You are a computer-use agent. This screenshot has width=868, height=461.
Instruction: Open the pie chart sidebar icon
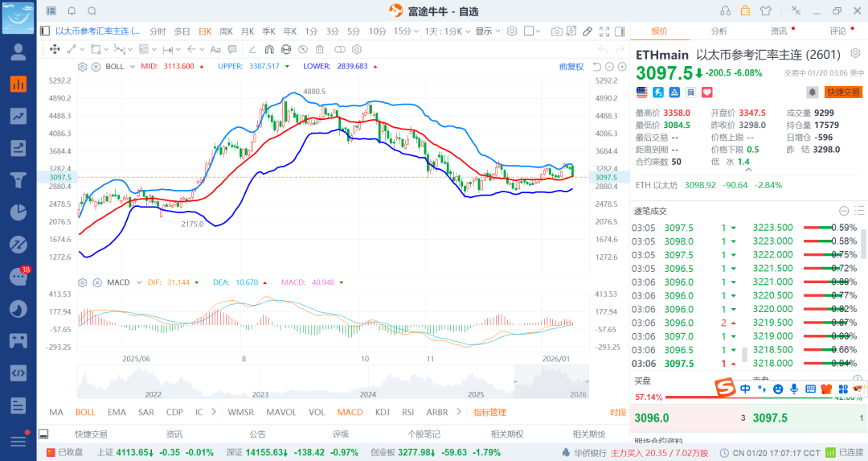[18, 212]
